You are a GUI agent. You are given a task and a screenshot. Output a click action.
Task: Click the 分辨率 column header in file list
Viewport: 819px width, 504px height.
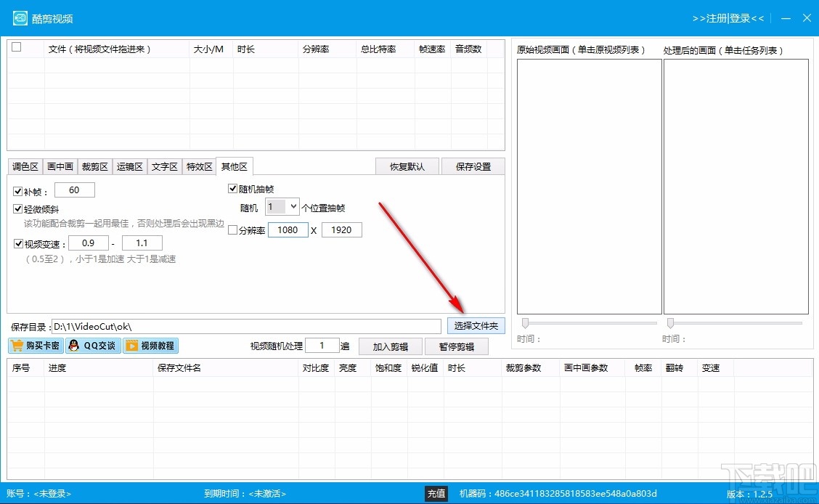(327, 49)
